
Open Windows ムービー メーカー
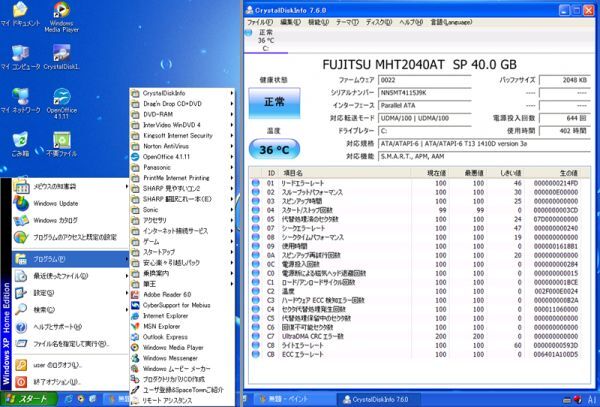pos(182,369)
